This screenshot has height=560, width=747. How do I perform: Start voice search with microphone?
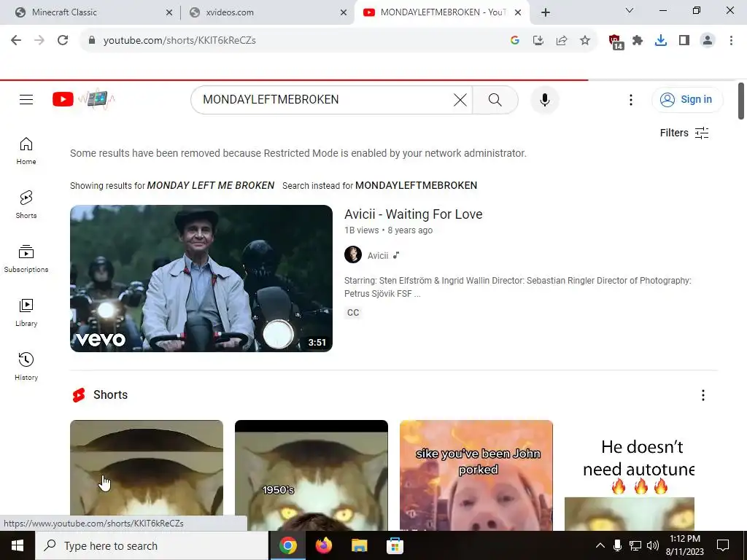(x=544, y=99)
